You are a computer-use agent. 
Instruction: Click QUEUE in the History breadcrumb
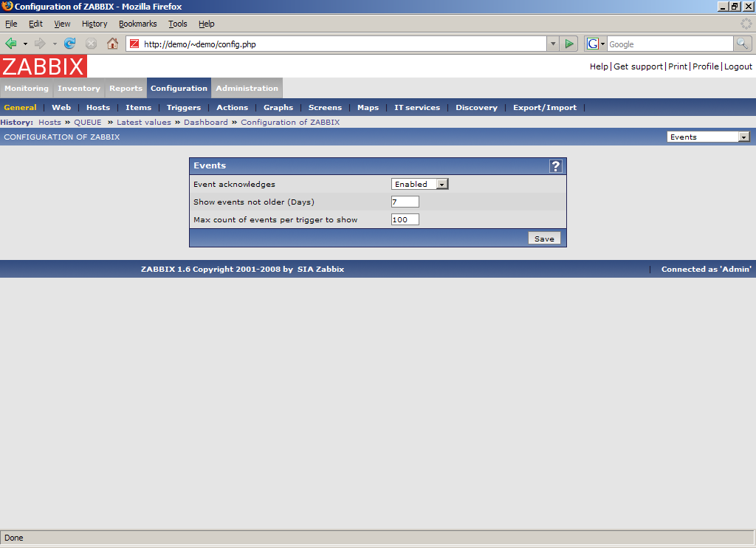coord(88,122)
